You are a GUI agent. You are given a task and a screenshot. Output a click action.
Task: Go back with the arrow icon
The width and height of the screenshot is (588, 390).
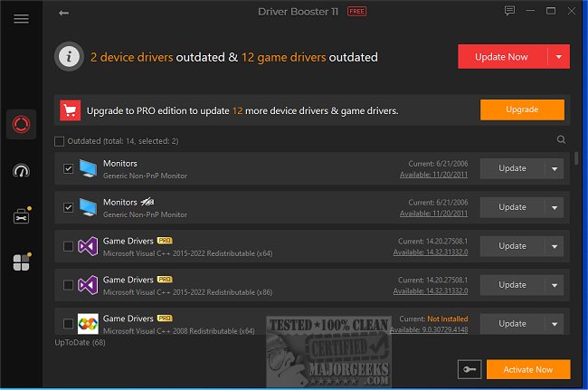tap(63, 14)
